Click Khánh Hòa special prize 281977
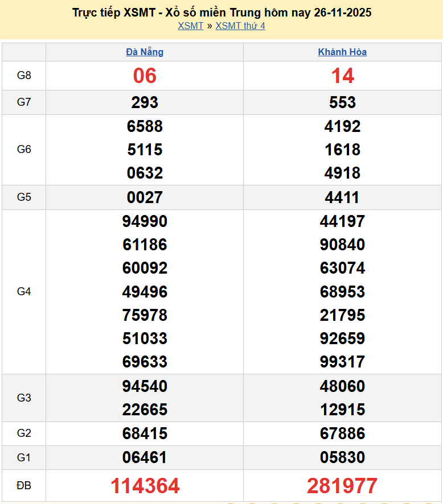The height and width of the screenshot is (504, 443). pos(342,486)
